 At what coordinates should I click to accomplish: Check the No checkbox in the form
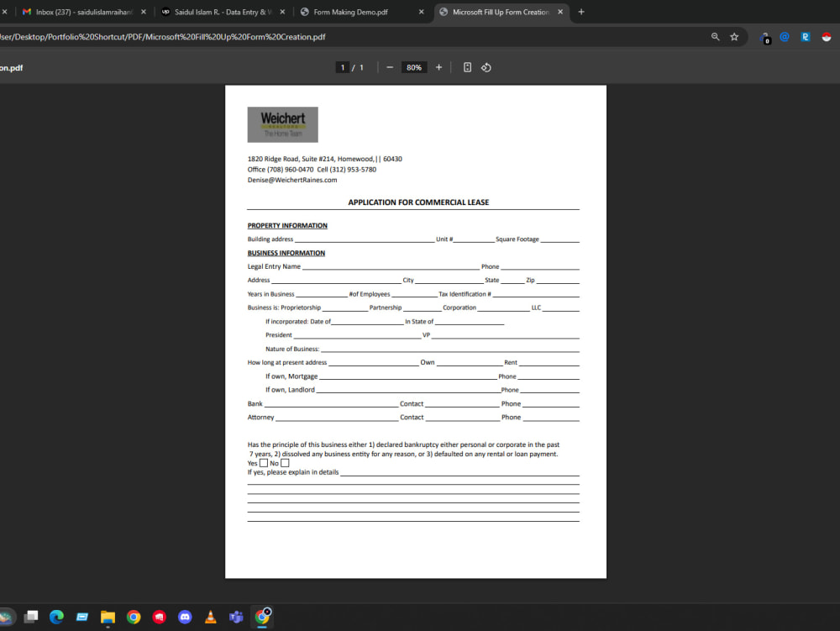pos(285,463)
